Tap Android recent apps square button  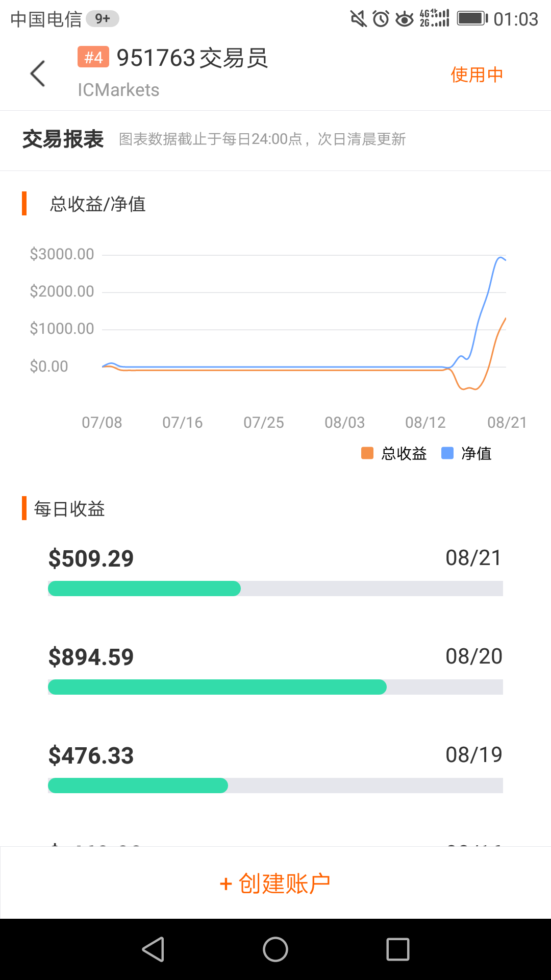[x=398, y=949]
